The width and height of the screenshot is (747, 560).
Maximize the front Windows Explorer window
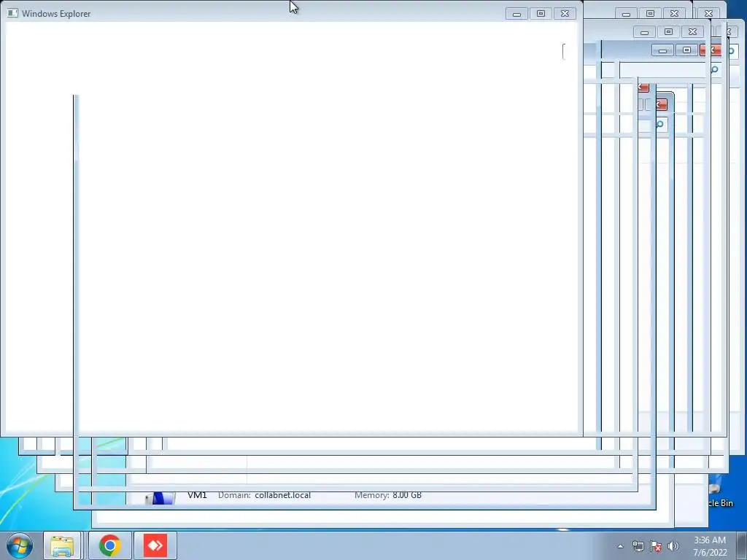541,14
